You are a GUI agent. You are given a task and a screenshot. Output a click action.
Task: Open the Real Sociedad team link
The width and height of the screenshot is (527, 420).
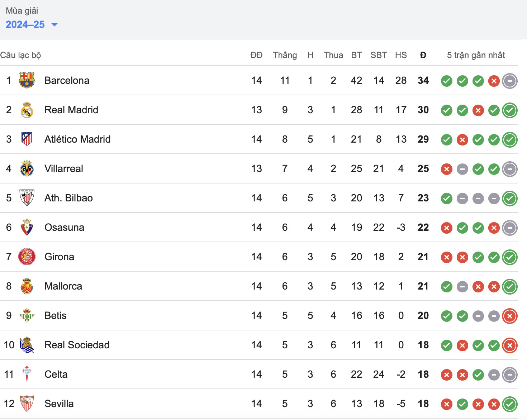77,345
